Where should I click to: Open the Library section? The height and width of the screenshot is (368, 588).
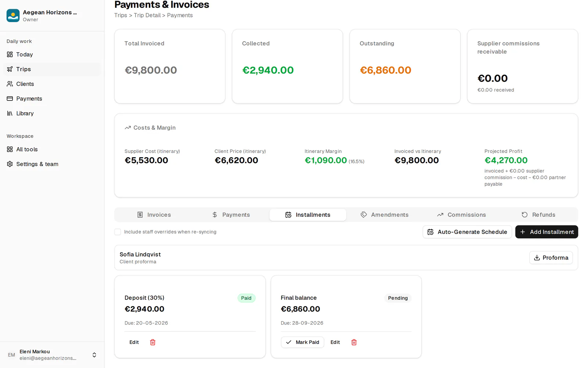(x=52, y=113)
